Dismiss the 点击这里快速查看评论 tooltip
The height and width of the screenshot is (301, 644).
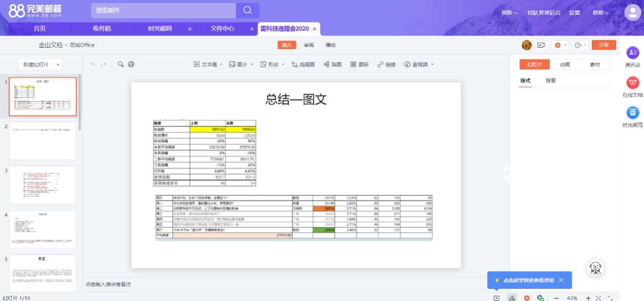(561, 280)
